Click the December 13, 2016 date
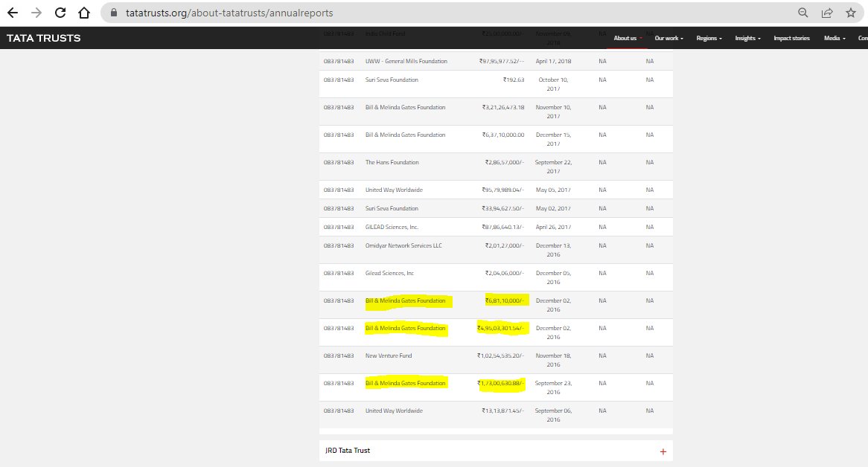 pos(553,250)
